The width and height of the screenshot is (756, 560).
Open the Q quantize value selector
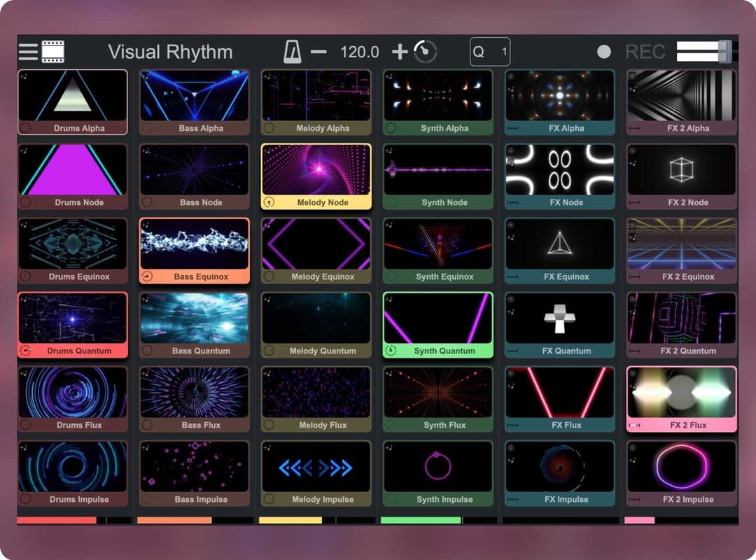[x=490, y=51]
